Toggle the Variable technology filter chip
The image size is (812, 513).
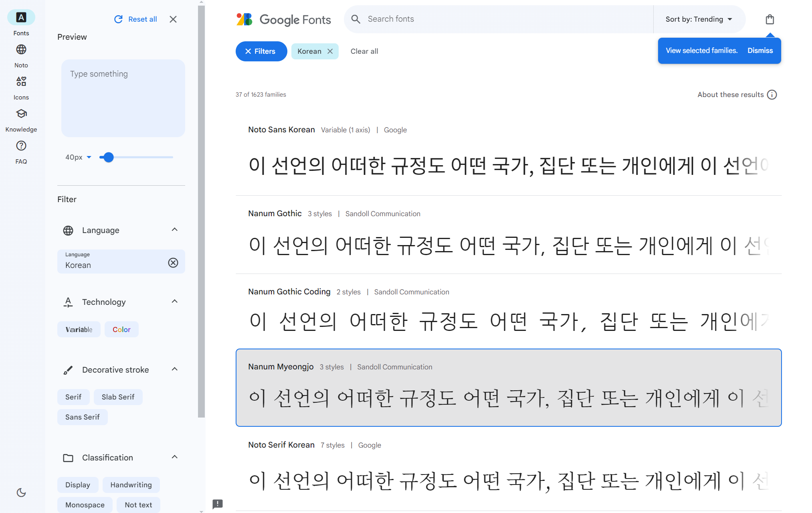79,329
